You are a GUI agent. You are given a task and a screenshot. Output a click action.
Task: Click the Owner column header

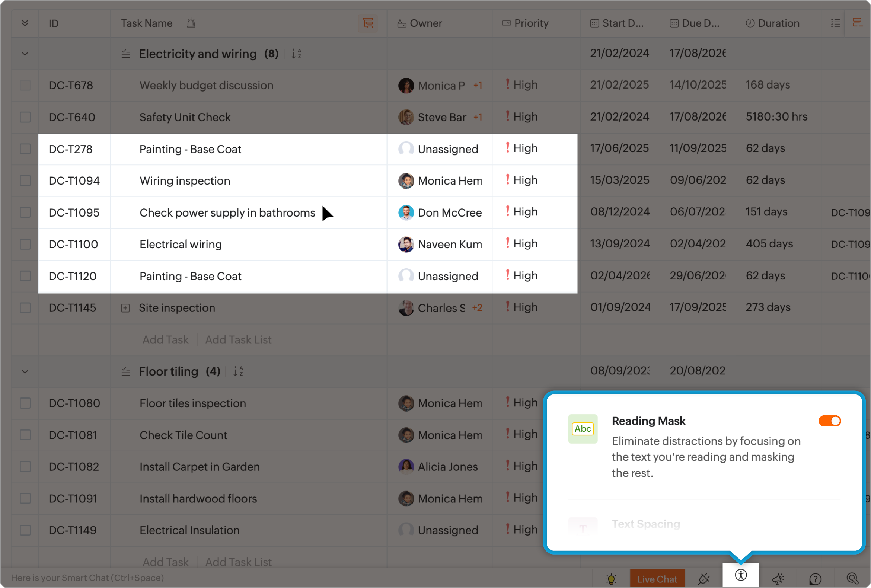[x=425, y=23]
